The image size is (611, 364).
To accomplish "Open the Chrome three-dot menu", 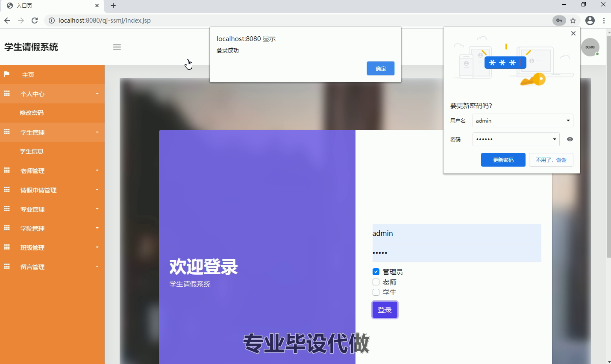I will pos(604,21).
